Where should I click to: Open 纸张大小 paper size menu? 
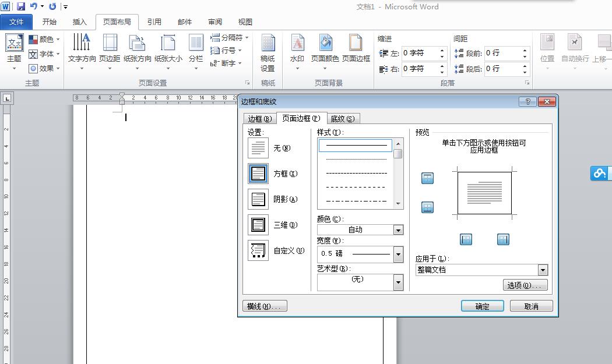[x=168, y=52]
